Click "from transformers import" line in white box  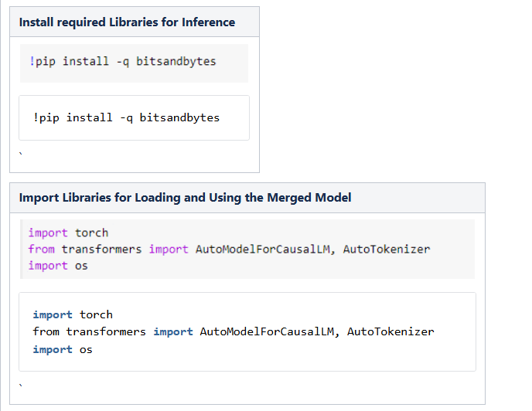pyautogui.click(x=234, y=331)
